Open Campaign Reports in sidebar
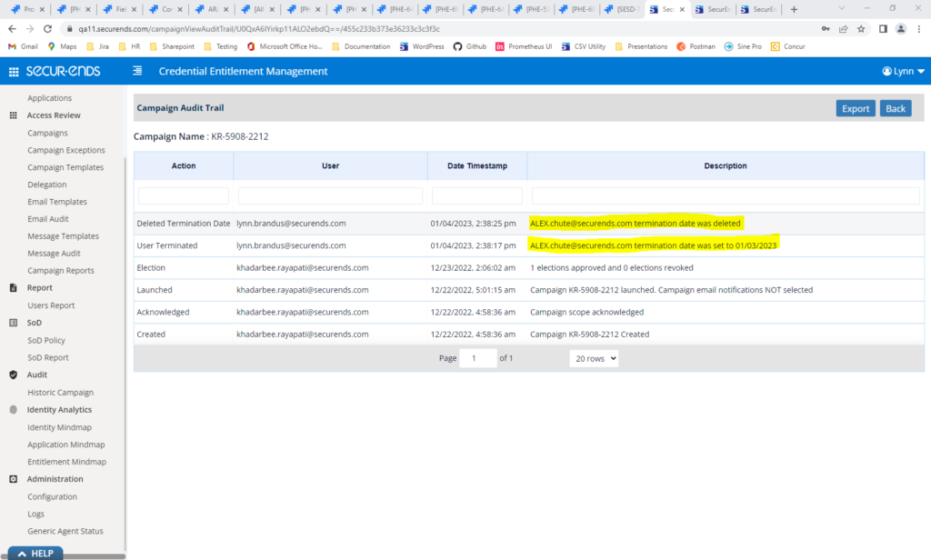 point(61,271)
